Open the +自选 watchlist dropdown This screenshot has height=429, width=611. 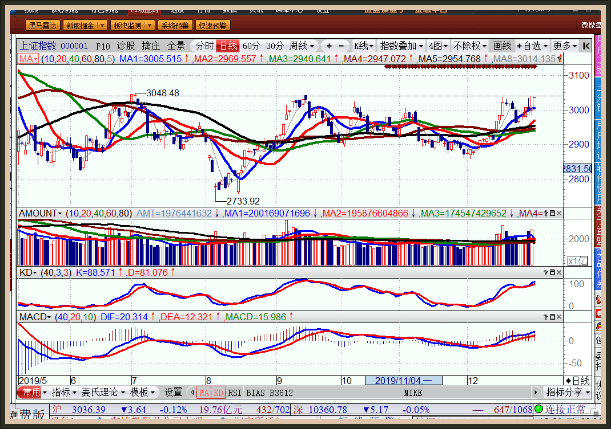532,46
